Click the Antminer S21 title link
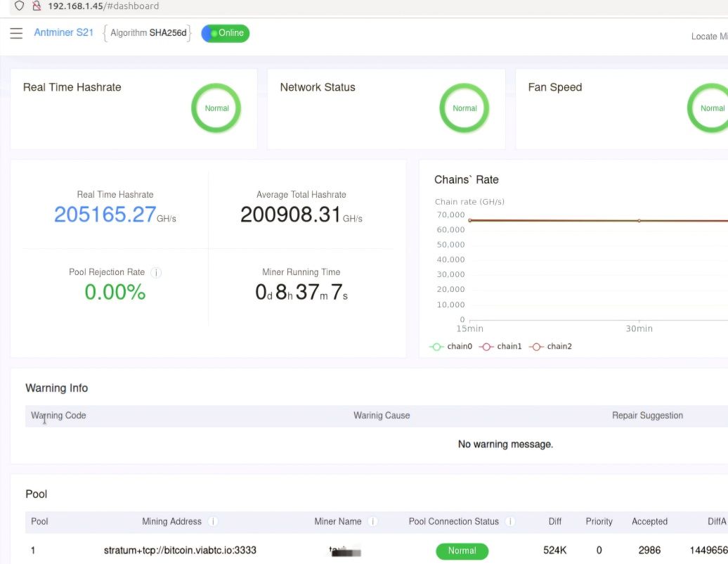 click(x=64, y=32)
